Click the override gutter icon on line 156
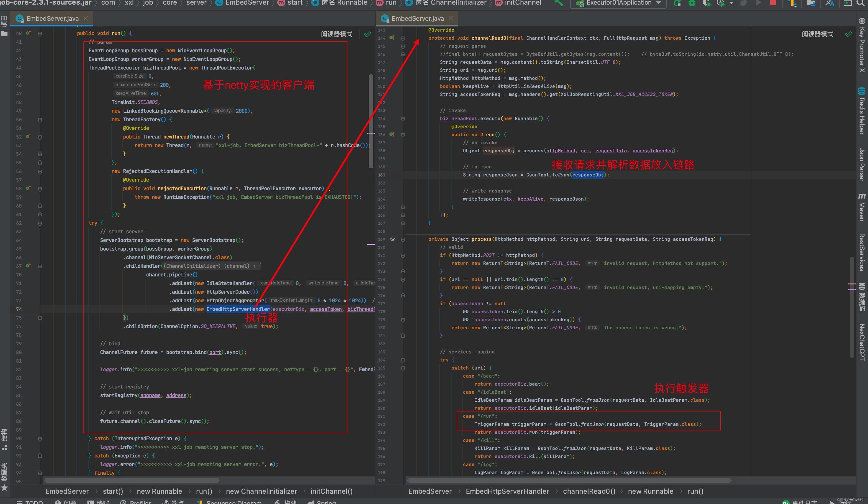The width and height of the screenshot is (868, 504). point(392,134)
